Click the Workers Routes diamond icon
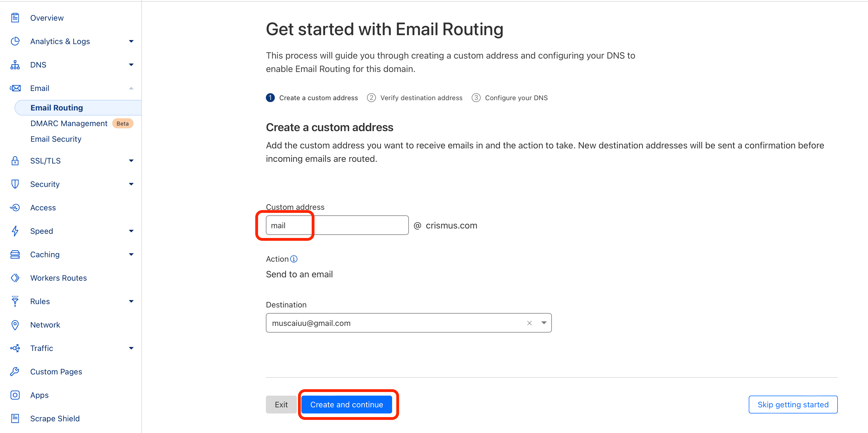The height and width of the screenshot is (433, 868). (x=15, y=278)
